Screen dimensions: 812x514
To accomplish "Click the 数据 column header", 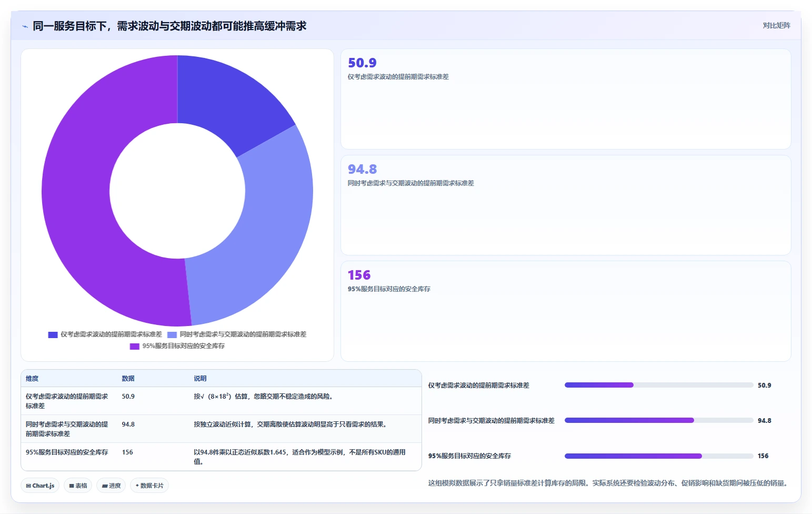I will tap(128, 379).
